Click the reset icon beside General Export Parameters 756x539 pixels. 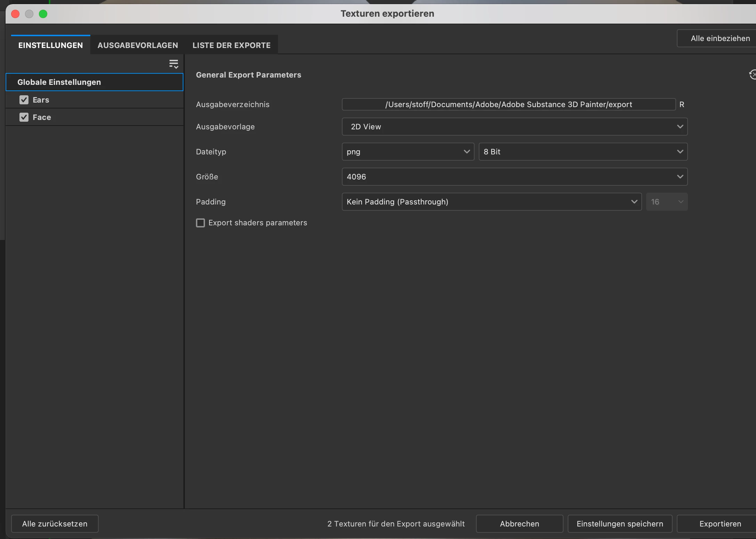point(753,74)
